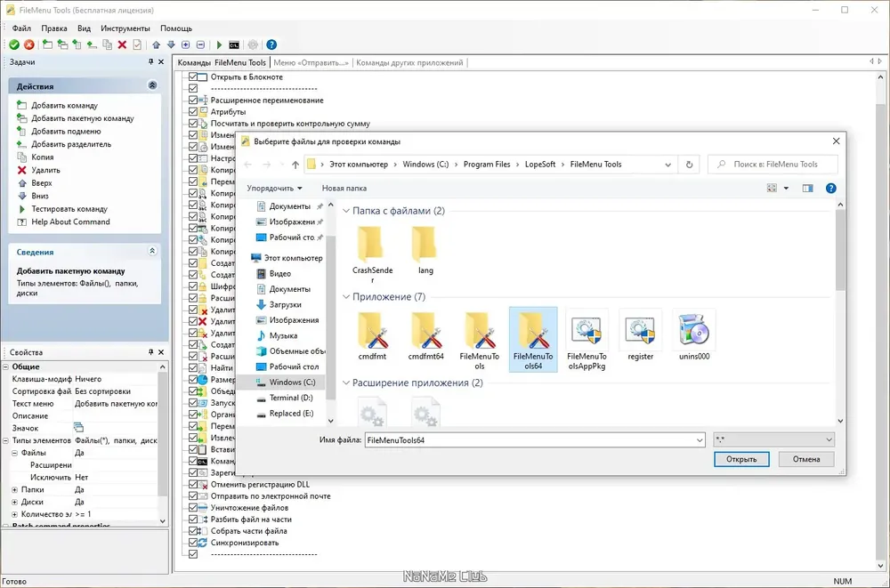Screen dimensions: 890x588
Task: Toggle checkbox for Открыть в Блокноте
Action: pyautogui.click(x=193, y=77)
